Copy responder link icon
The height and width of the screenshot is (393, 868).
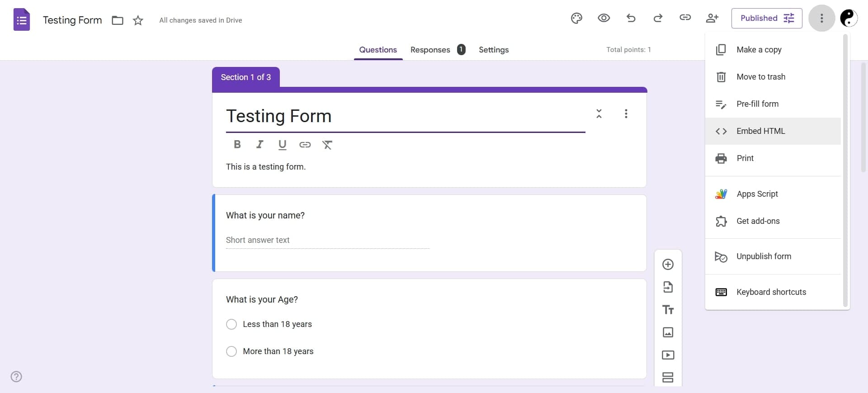(x=685, y=18)
